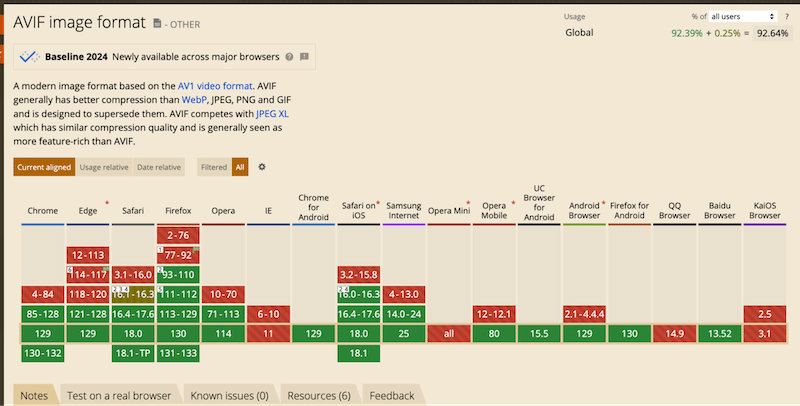Viewport: 800px width, 406px height.
Task: Click the Android Browser header
Action: (584, 210)
